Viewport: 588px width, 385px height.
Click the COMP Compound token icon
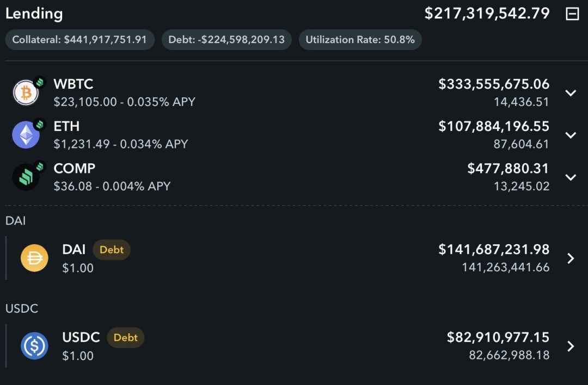[26, 177]
